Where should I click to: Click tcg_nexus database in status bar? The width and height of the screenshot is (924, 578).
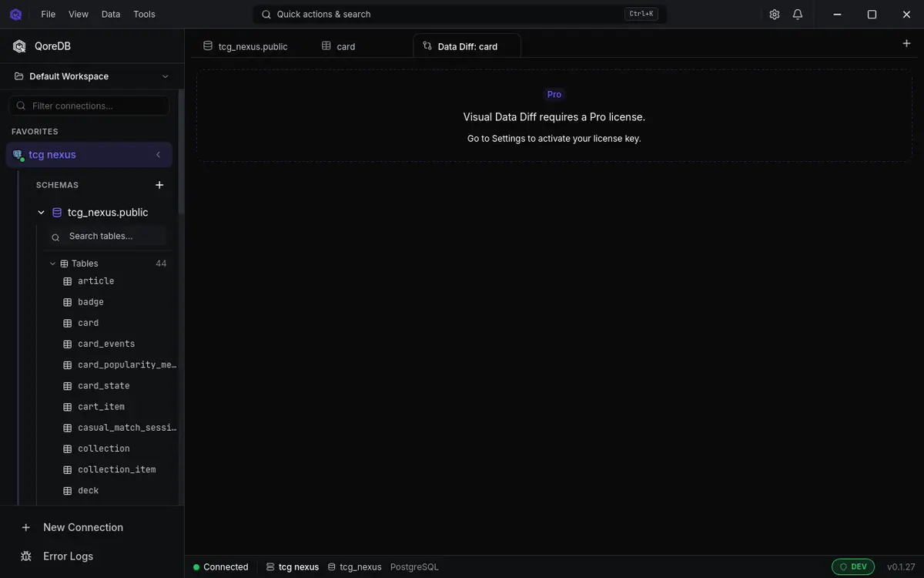click(355, 567)
